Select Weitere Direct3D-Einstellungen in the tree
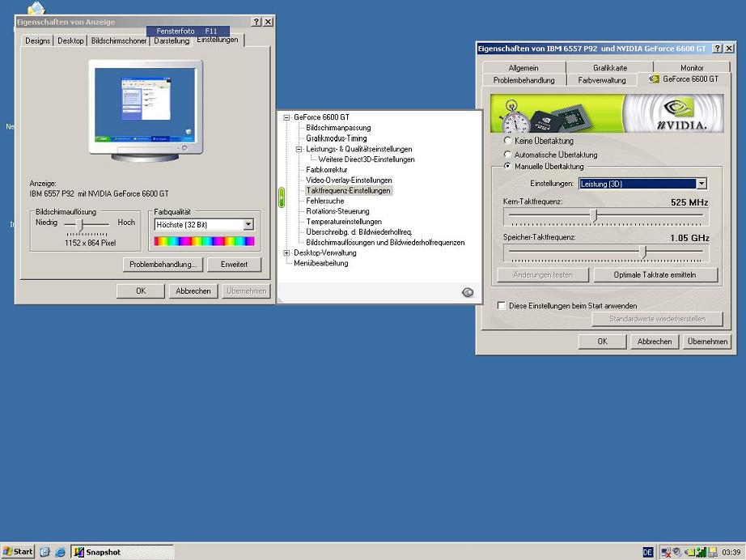 (x=367, y=159)
